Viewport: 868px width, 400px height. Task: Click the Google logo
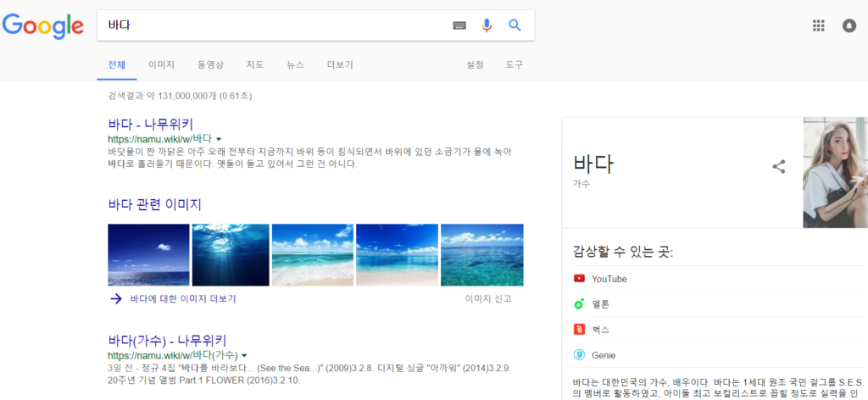tap(42, 25)
